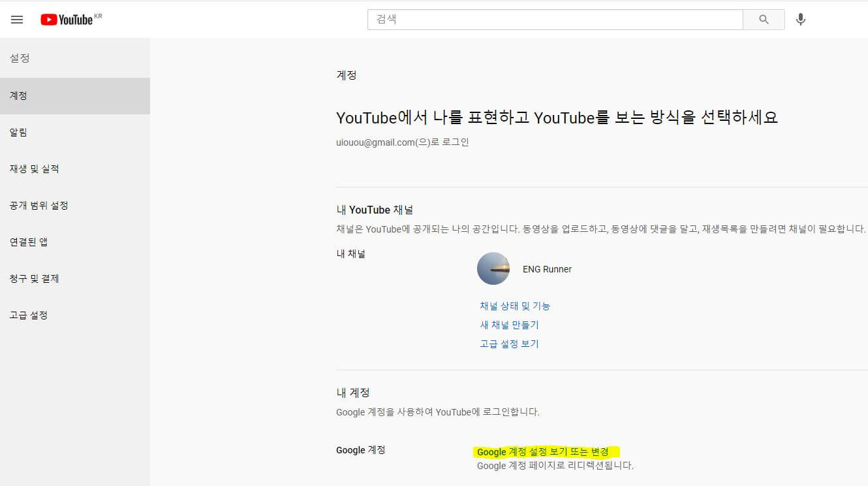
Task: Go to 재생 및 실적 settings
Action: 34,169
